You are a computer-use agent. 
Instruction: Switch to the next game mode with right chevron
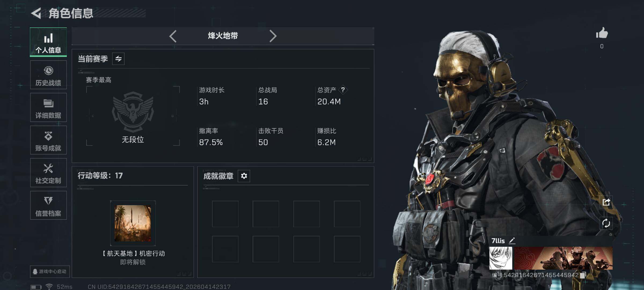[273, 36]
